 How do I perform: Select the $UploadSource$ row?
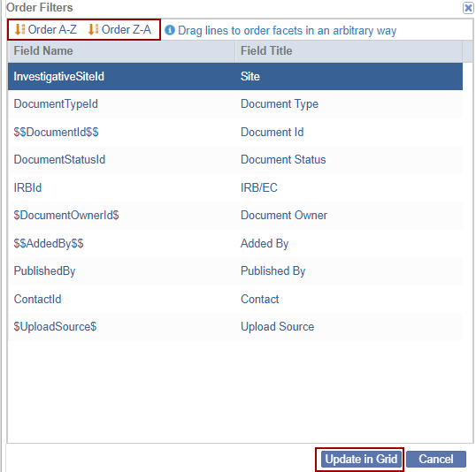click(235, 327)
